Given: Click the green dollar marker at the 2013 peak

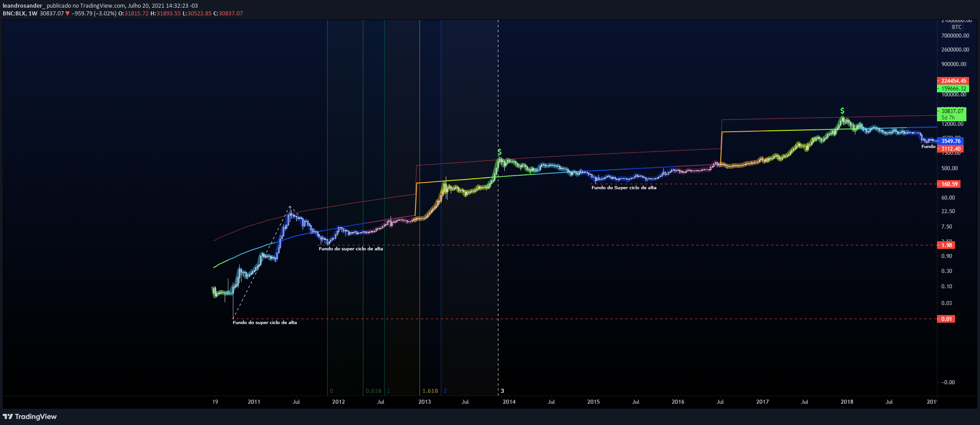Looking at the screenshot, I should click(500, 152).
